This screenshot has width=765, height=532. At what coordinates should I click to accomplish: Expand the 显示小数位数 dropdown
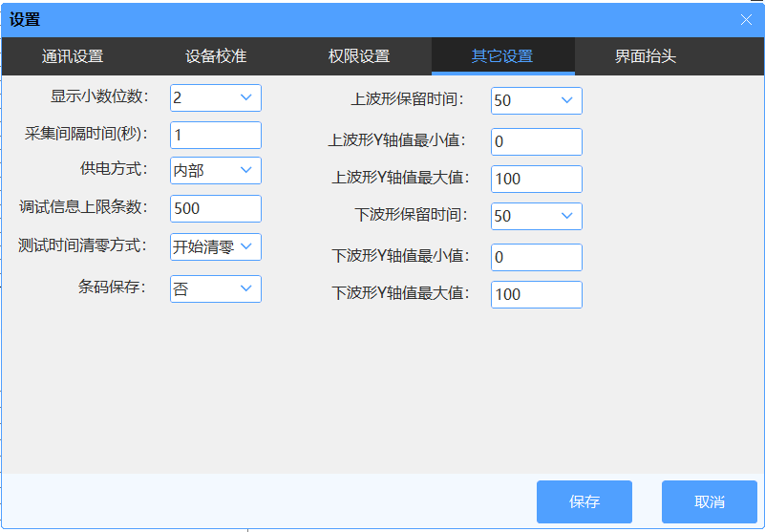[216, 97]
